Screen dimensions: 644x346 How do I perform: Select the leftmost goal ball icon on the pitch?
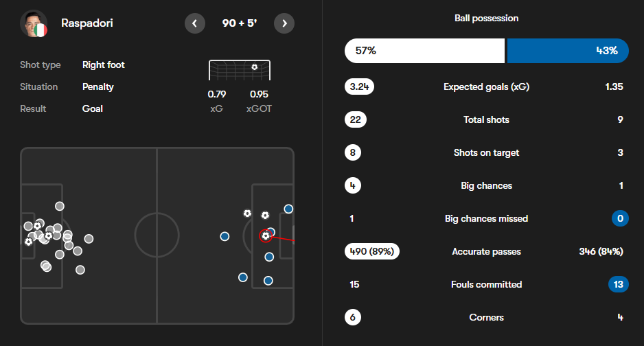pos(28,242)
